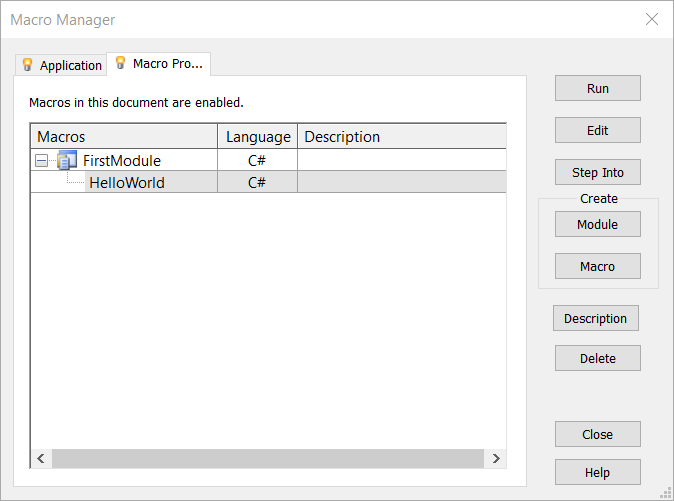Switch to the Application tab
The image size is (674, 501).
pyautogui.click(x=61, y=65)
